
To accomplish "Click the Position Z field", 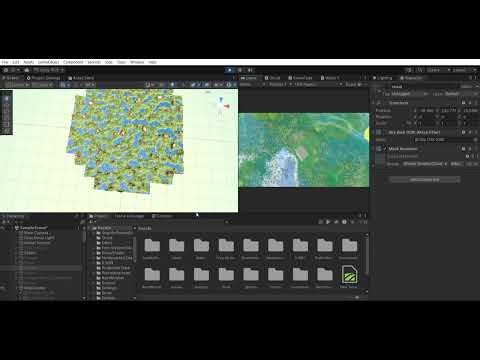I will click(x=471, y=110).
